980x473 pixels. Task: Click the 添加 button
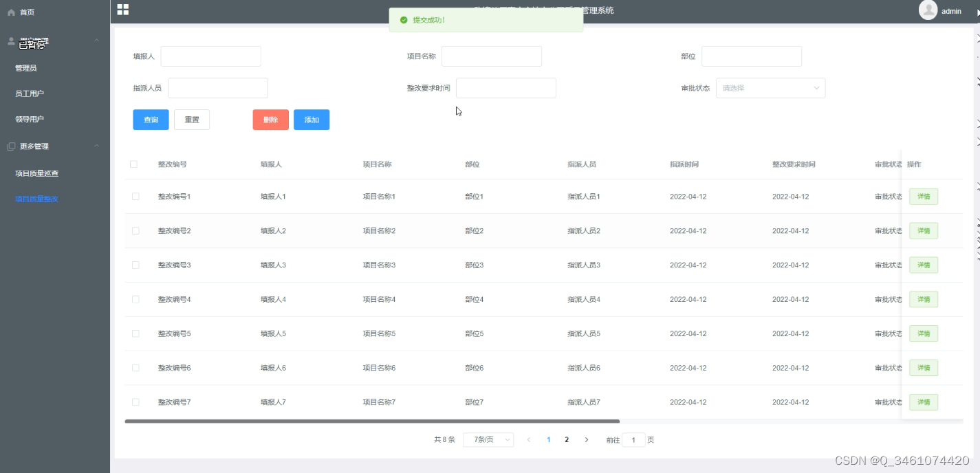pyautogui.click(x=312, y=120)
